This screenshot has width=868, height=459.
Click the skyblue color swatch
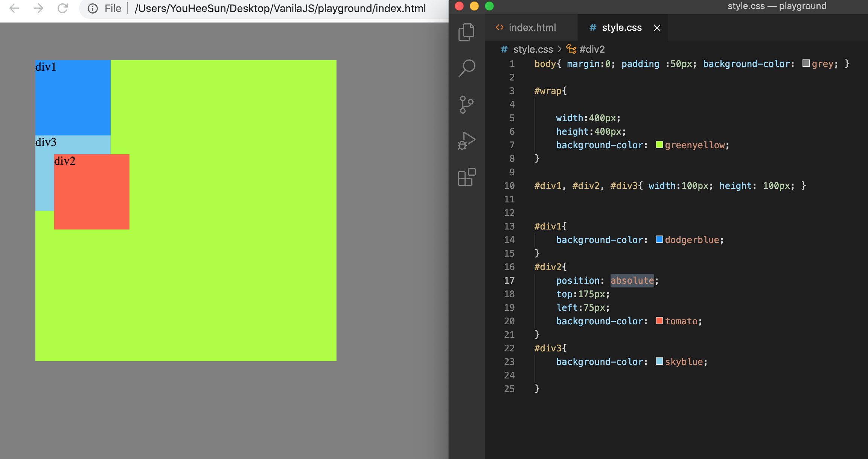[x=659, y=362]
